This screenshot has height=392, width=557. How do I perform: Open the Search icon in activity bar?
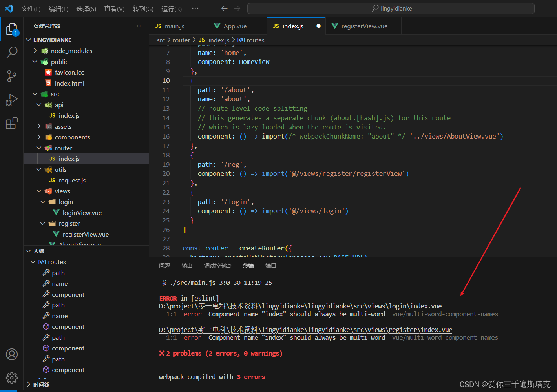click(x=11, y=52)
